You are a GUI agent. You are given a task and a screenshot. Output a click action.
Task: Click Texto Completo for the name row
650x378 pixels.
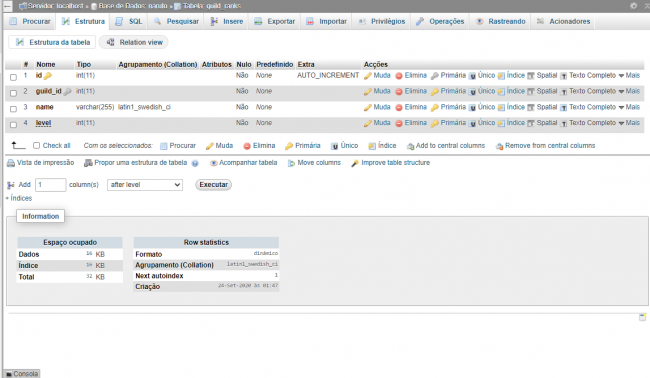click(x=588, y=107)
